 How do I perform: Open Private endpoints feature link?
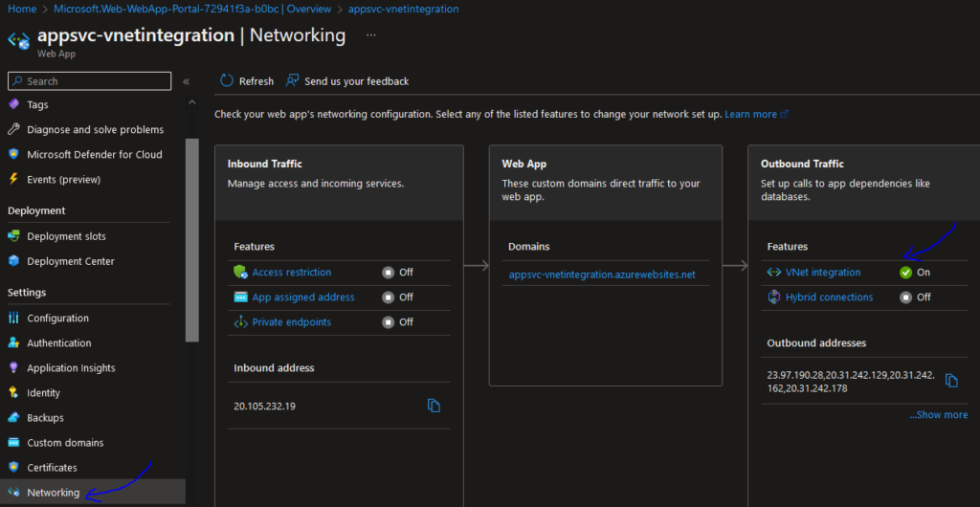point(292,322)
